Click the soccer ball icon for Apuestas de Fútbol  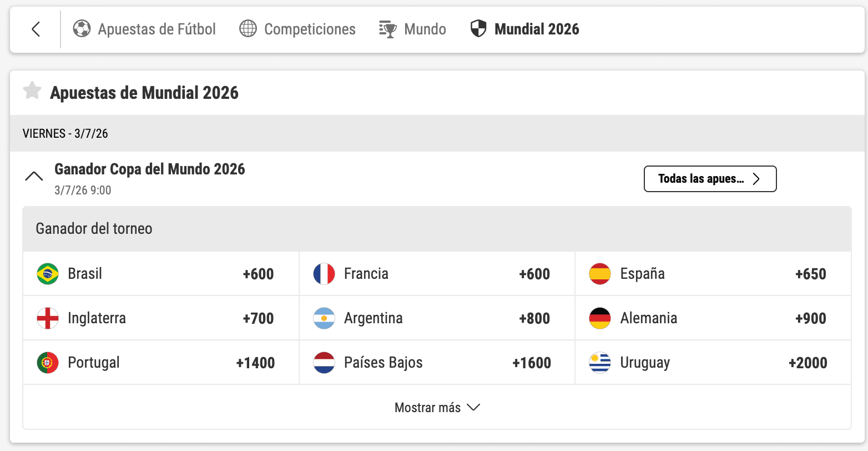tap(82, 29)
